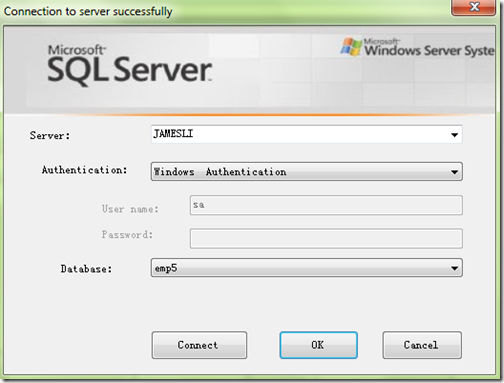Click the 'Database:' label

tap(86, 269)
